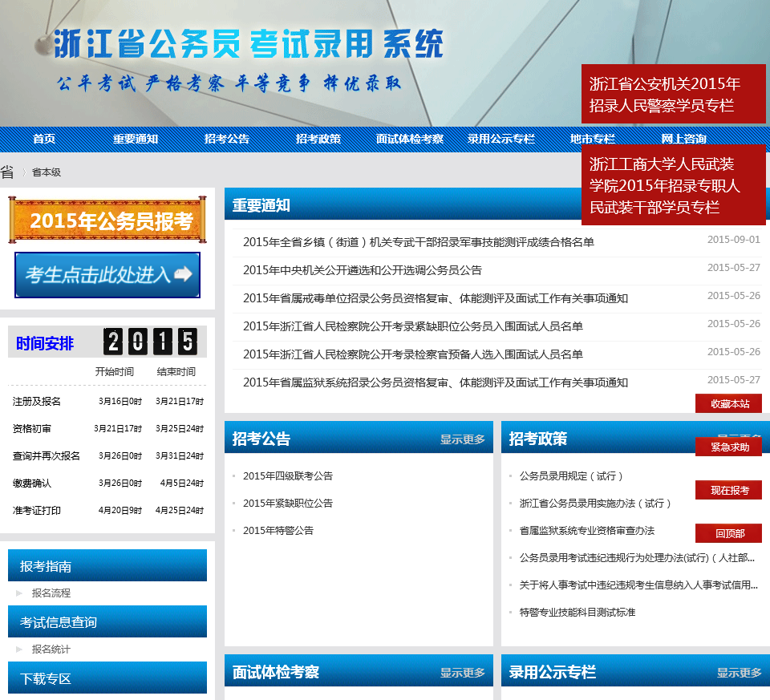Click the 查询并再次报名 schedule row label
770x700 pixels.
47,456
